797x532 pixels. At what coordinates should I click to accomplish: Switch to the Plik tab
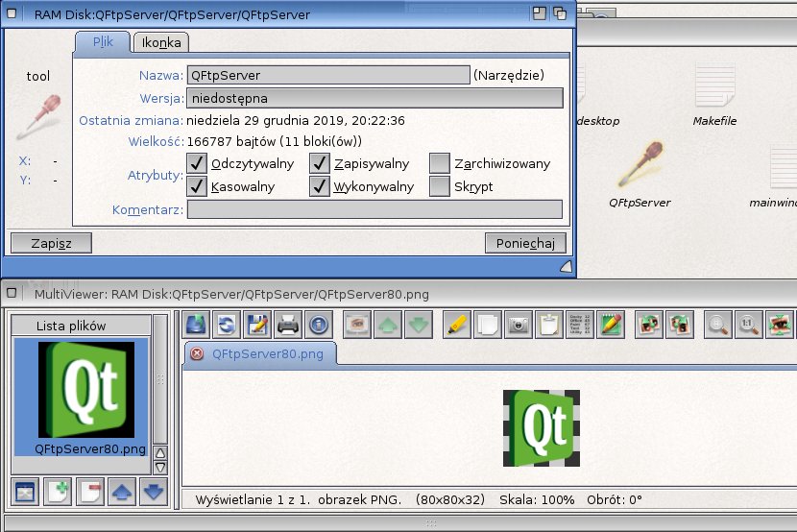click(103, 42)
